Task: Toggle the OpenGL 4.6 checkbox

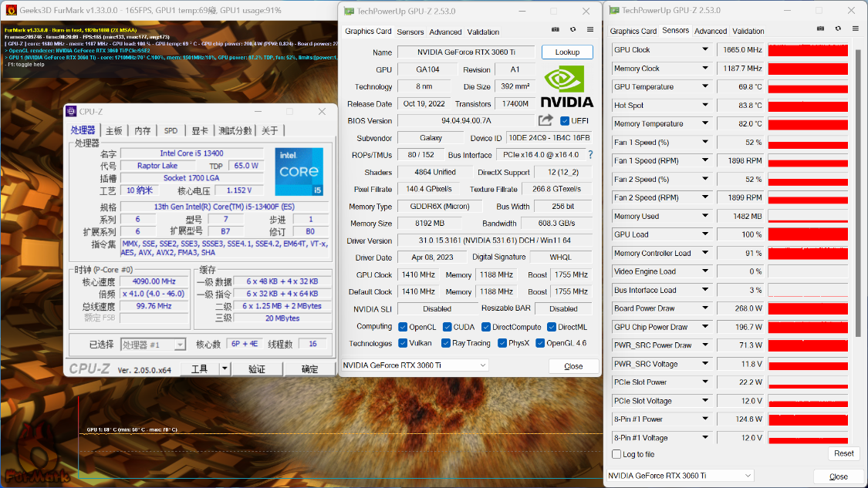Action: (540, 343)
